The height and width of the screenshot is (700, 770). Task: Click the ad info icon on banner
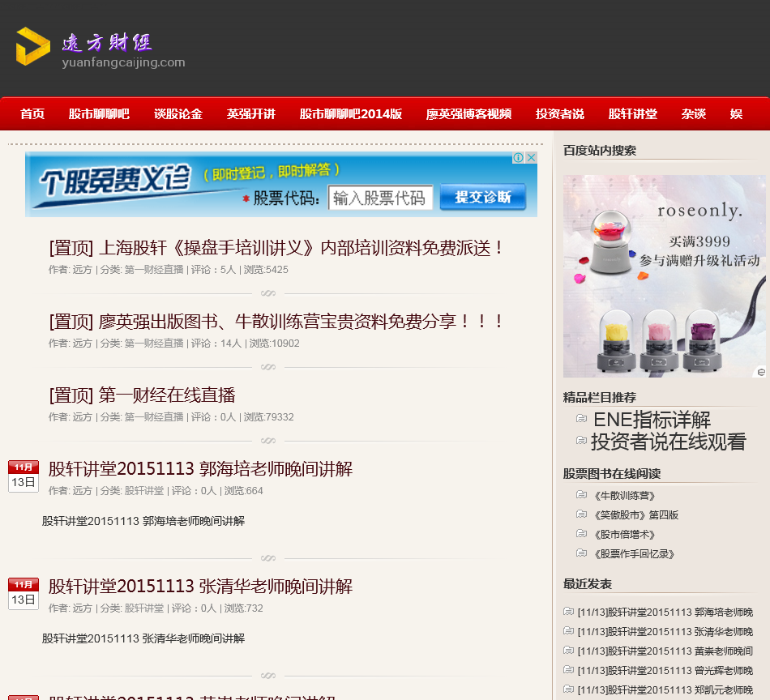point(518,157)
